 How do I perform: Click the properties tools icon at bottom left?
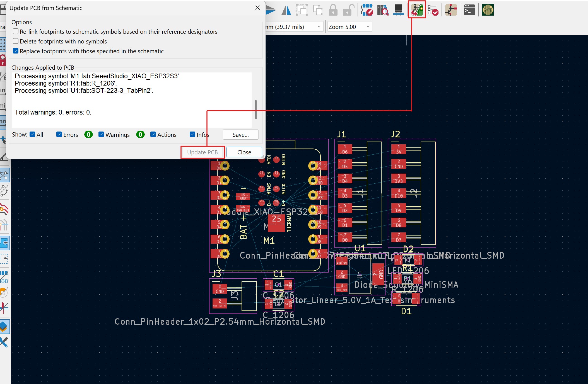[x=4, y=342]
